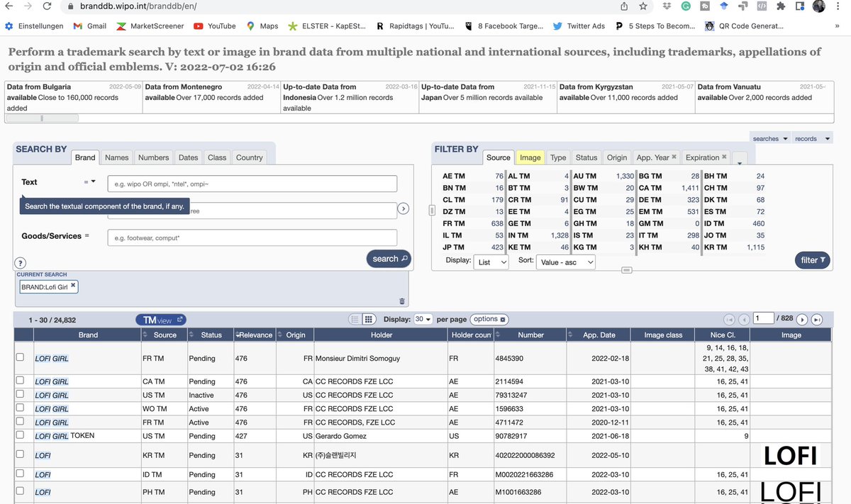Screen dimensions: 851x504
Task: Delete current search with trash icon
Action: (x=403, y=301)
